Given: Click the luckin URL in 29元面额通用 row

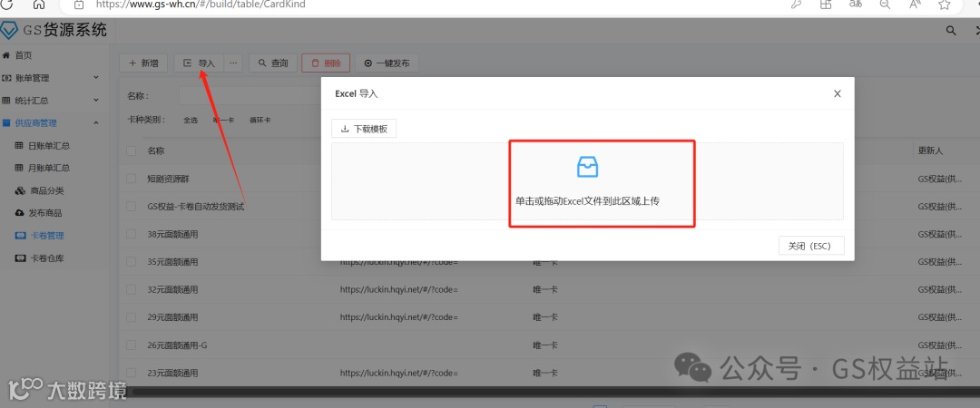Looking at the screenshot, I should [398, 316].
